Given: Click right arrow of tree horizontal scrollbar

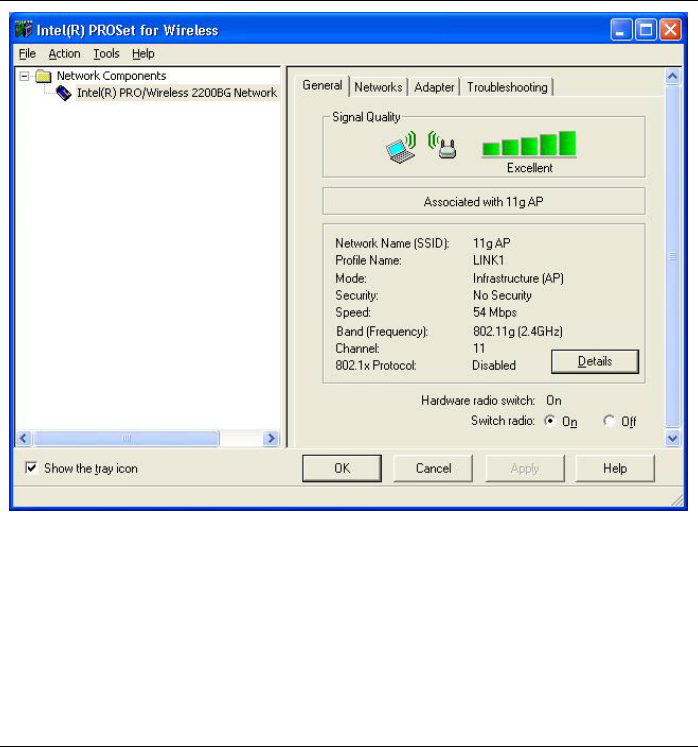Looking at the screenshot, I should [x=271, y=438].
